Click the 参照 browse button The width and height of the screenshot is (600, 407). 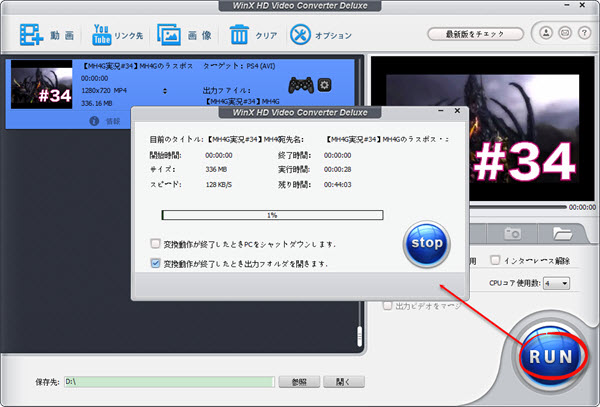299,381
